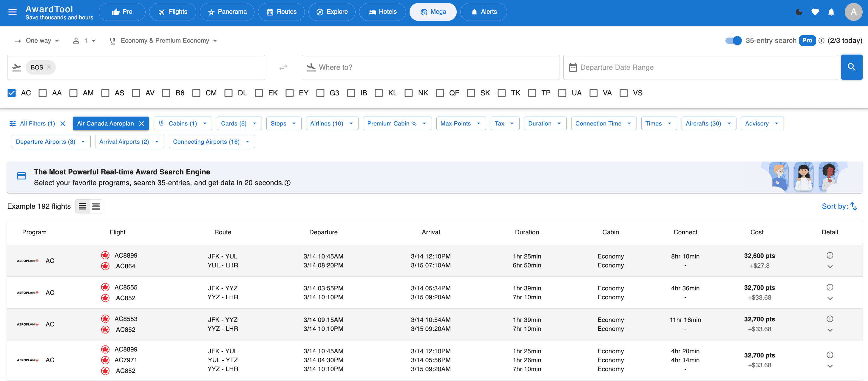Swap origin and destination airports

click(283, 67)
